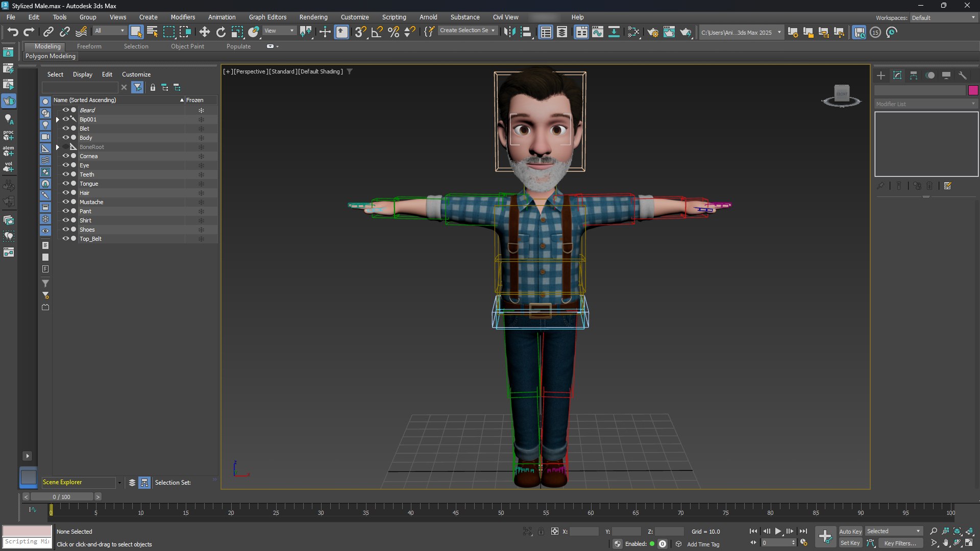
Task: Click the Set Key button
Action: pyautogui.click(x=850, y=543)
